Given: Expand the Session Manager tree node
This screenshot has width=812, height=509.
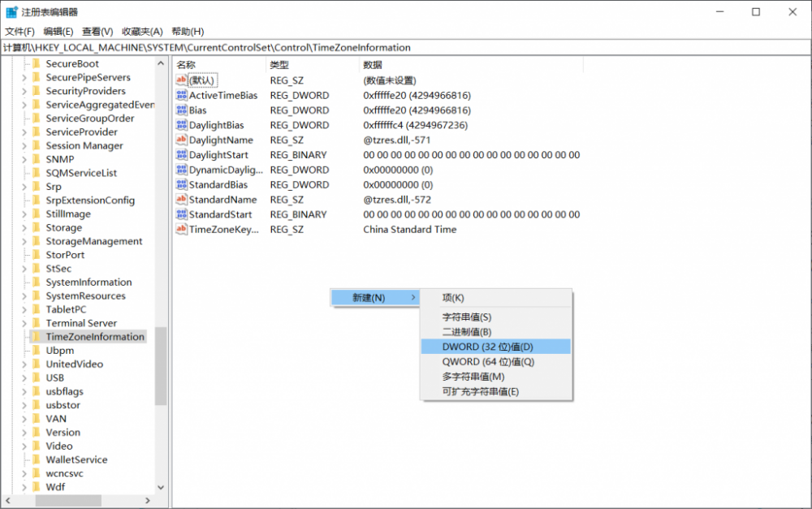Looking at the screenshot, I should click(24, 146).
